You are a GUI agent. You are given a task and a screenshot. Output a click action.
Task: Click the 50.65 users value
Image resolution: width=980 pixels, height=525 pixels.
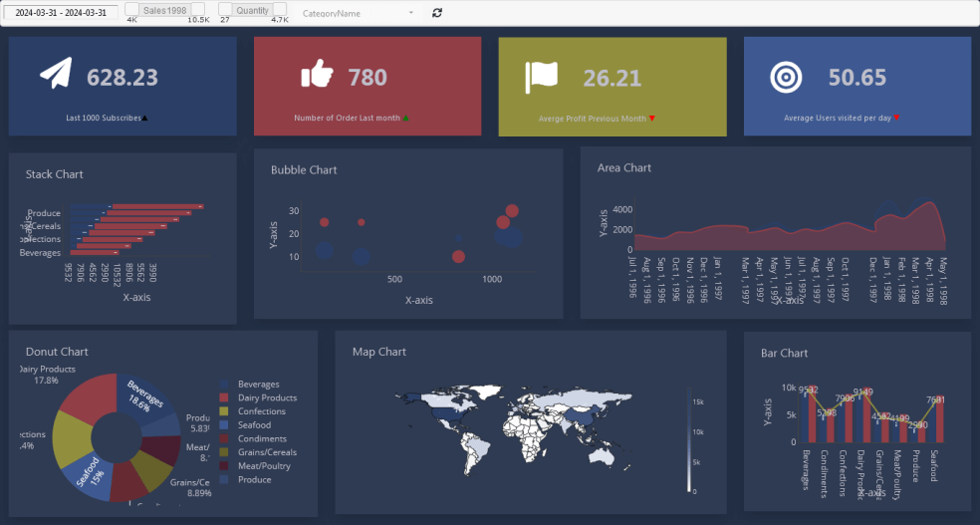(857, 78)
